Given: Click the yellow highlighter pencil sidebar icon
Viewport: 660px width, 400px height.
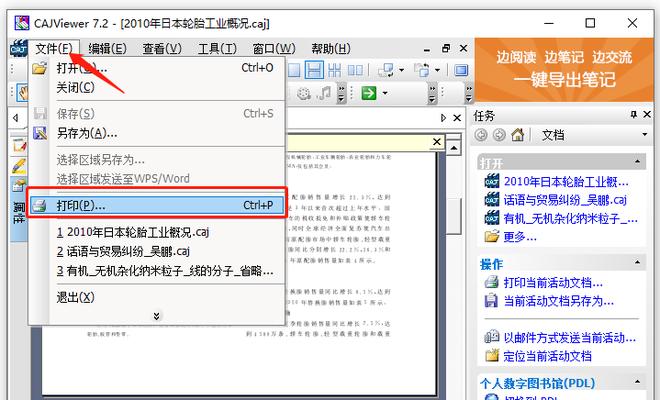Looking at the screenshot, I should pyautogui.click(x=19, y=165).
